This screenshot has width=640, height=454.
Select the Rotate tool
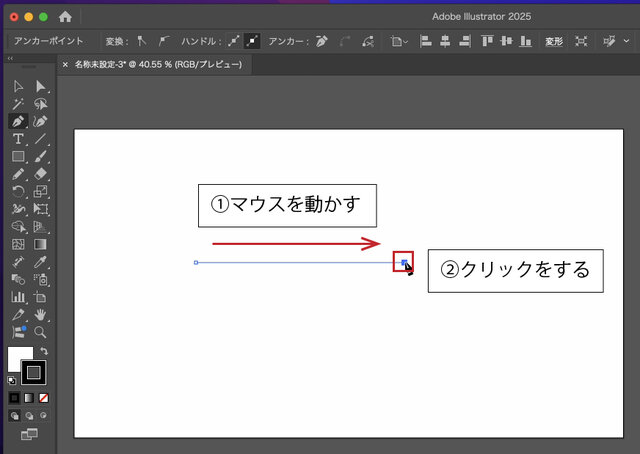(18, 191)
